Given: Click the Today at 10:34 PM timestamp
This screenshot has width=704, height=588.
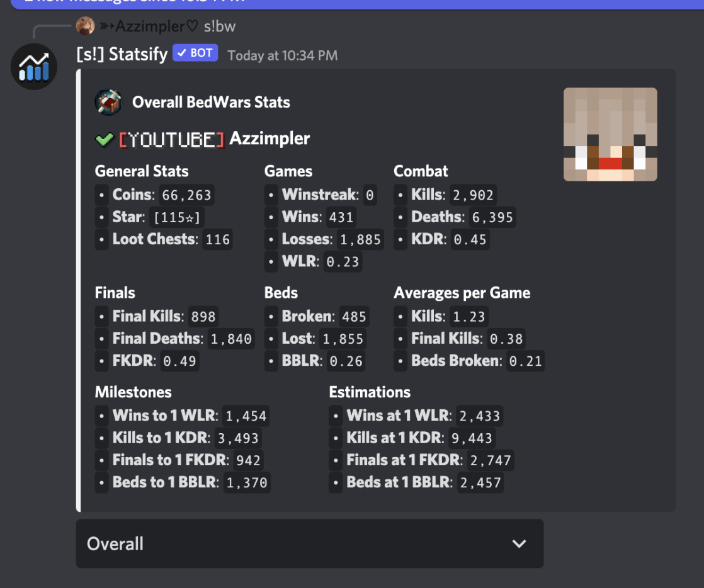Looking at the screenshot, I should coord(282,55).
